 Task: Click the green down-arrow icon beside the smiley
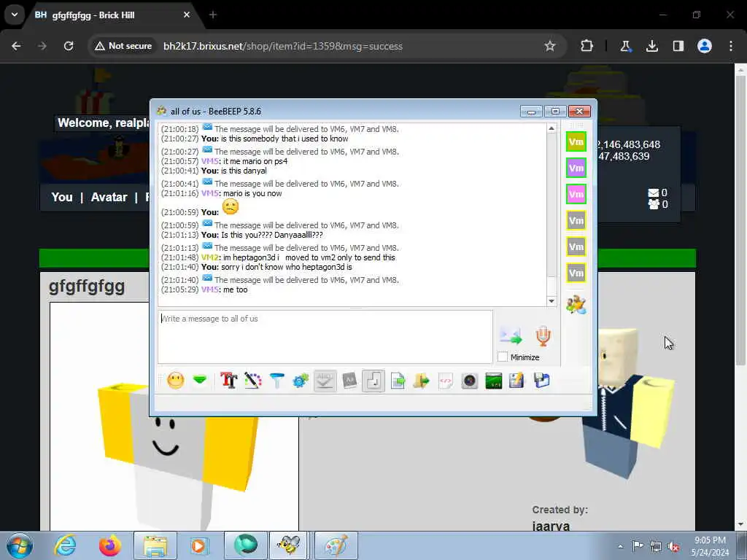pyautogui.click(x=200, y=380)
